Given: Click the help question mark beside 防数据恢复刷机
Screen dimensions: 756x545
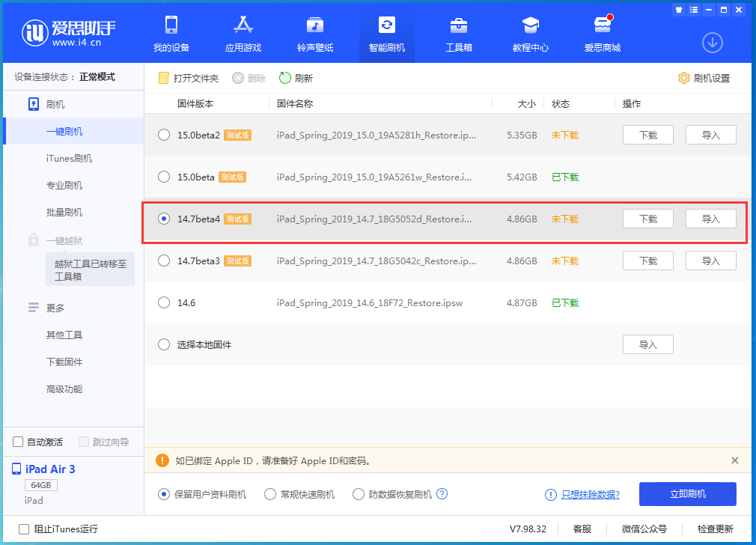Looking at the screenshot, I should pyautogui.click(x=442, y=494).
